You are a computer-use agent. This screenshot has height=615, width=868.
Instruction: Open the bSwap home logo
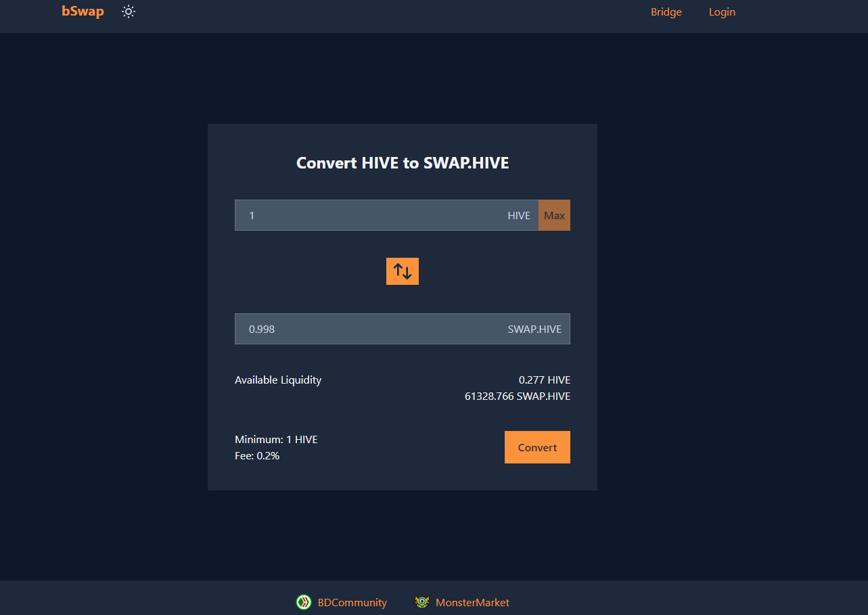pyautogui.click(x=83, y=12)
